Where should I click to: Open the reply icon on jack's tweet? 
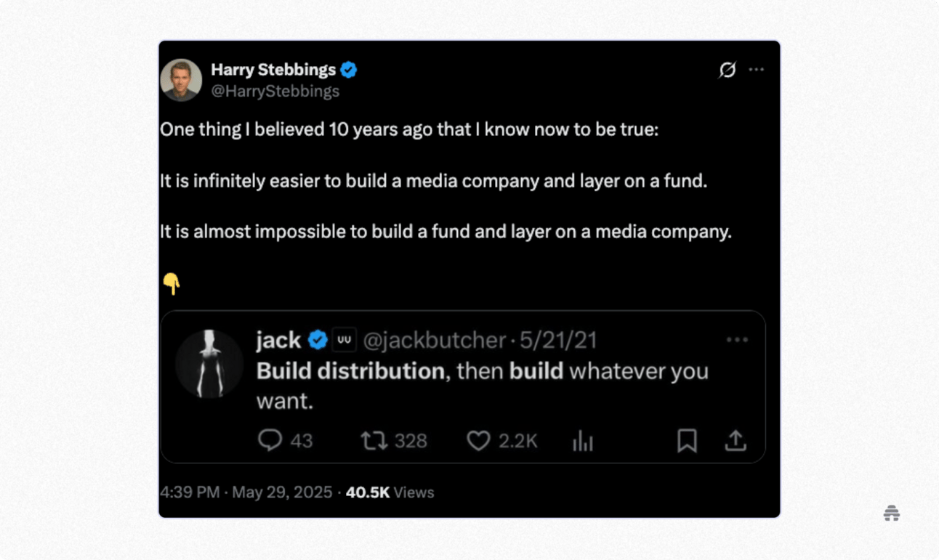coord(270,441)
